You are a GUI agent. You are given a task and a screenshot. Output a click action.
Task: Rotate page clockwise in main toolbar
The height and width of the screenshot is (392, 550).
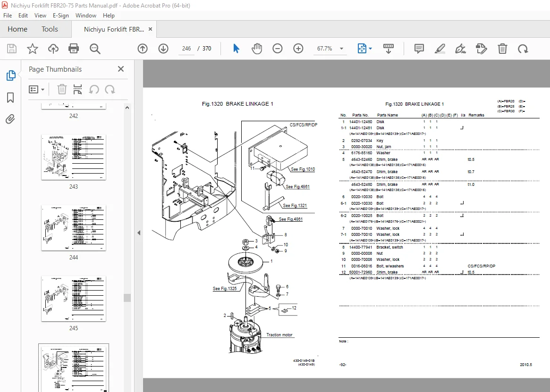[523, 49]
